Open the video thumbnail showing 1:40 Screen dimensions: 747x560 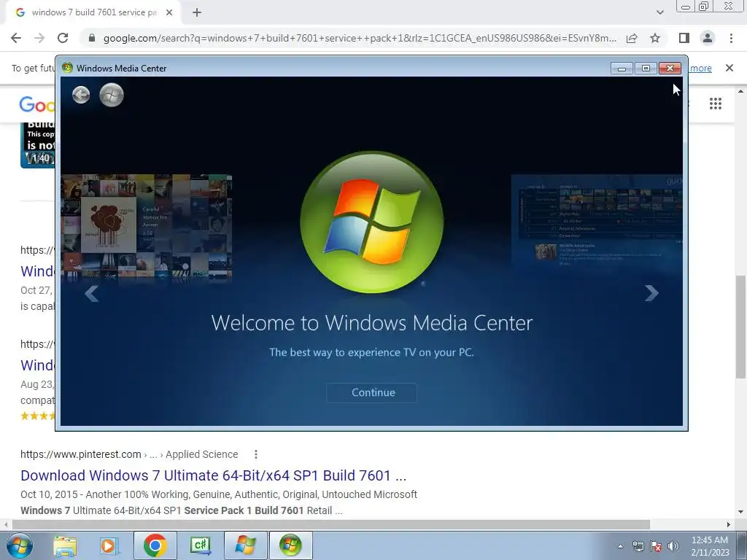(x=38, y=145)
